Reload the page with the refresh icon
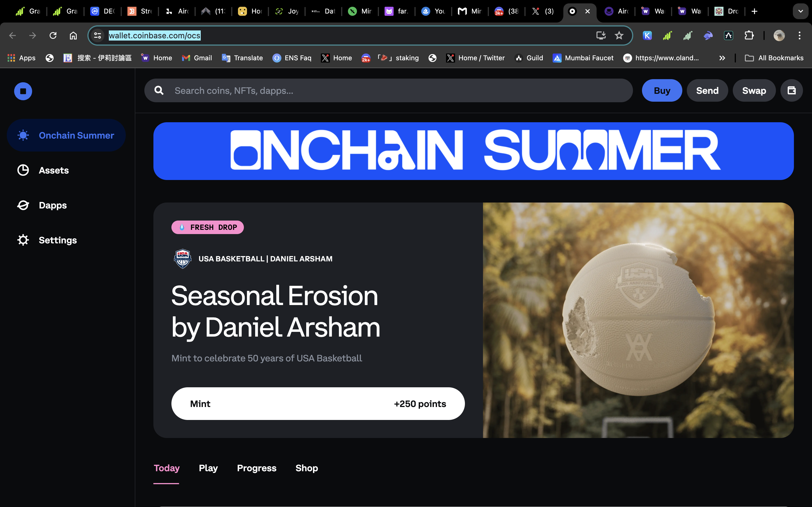812x507 pixels. coord(53,35)
